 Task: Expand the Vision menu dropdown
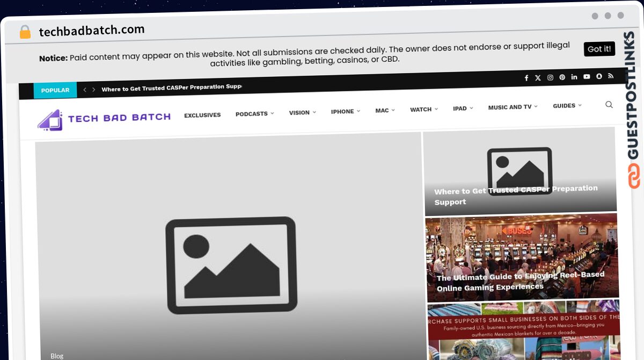pyautogui.click(x=303, y=112)
